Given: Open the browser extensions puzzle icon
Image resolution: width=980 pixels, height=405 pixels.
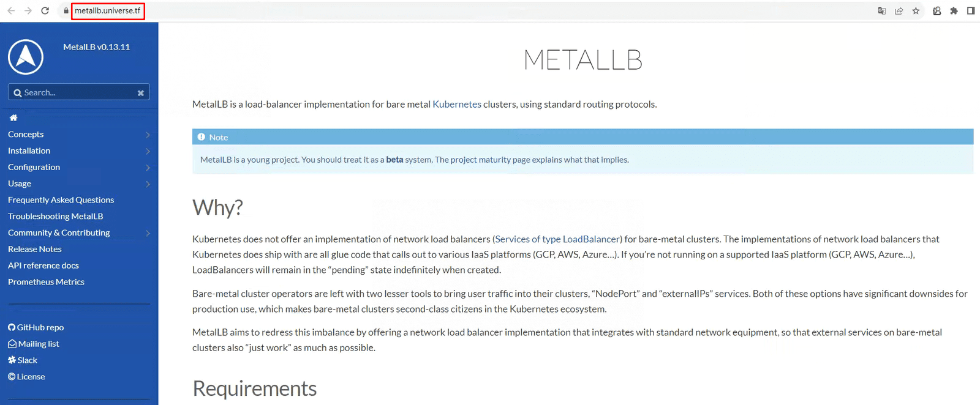Looking at the screenshot, I should [x=954, y=10].
